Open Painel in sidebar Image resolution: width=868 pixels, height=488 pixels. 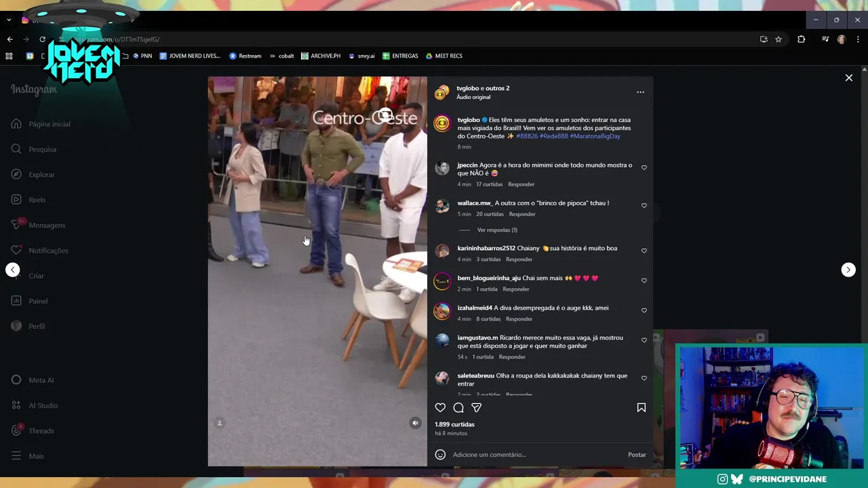click(29, 301)
